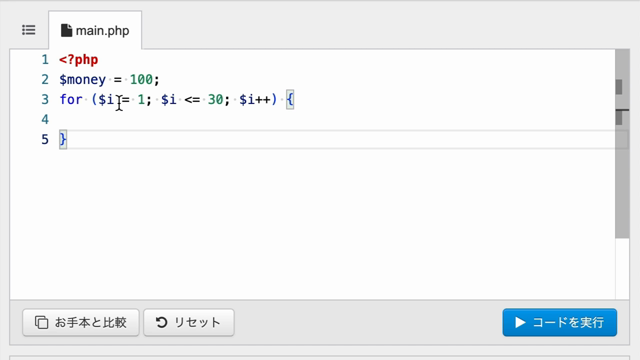Click the $i++ increment expression

point(255,100)
